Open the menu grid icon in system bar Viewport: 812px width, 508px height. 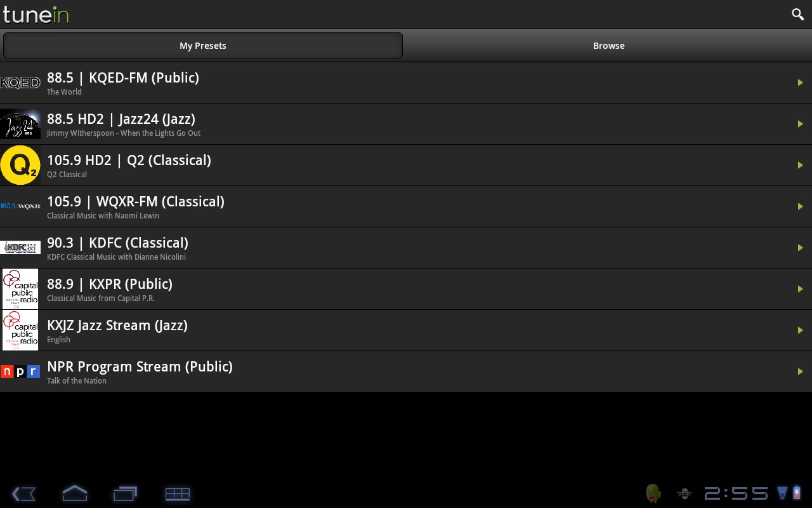coord(178,493)
